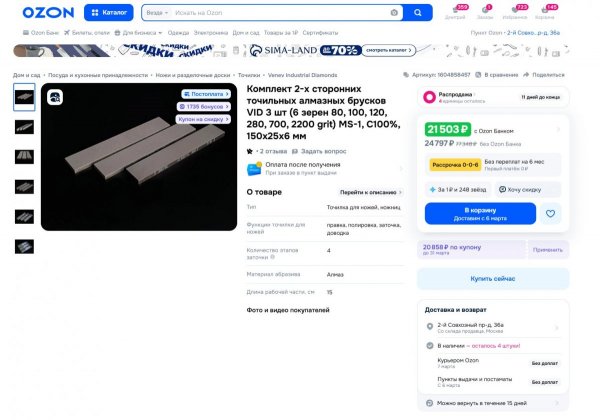Add product to favorites with heart button

[550, 214]
